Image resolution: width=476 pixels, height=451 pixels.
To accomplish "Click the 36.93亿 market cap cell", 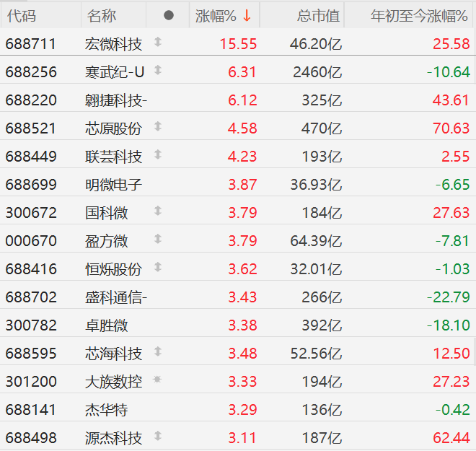I will point(316,185).
